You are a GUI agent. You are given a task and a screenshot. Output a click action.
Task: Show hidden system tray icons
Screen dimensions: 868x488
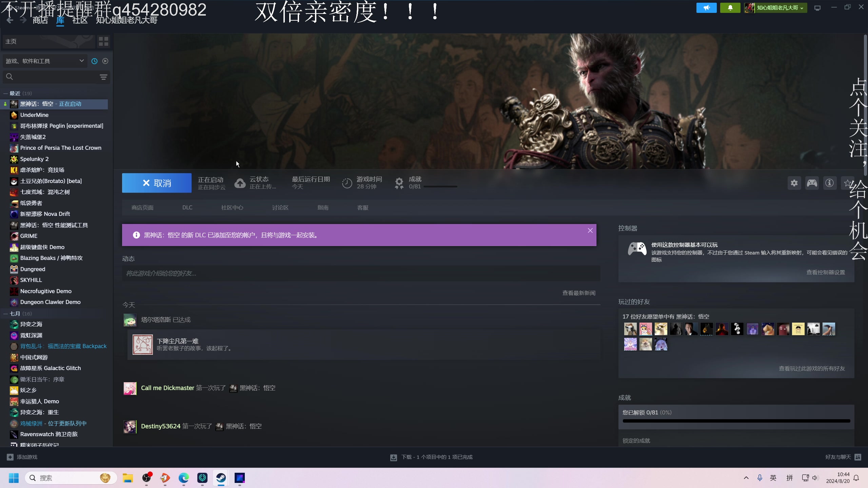(746, 478)
